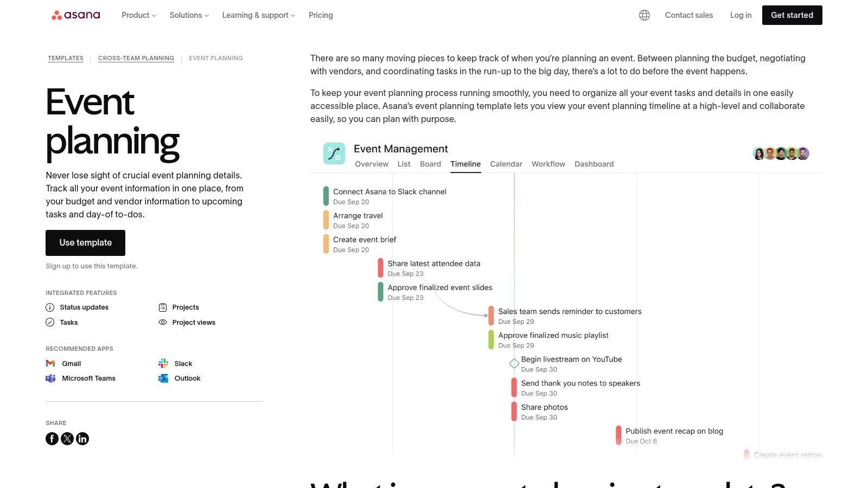This screenshot has width=868, height=488.
Task: Select the Board tab
Action: (x=430, y=164)
